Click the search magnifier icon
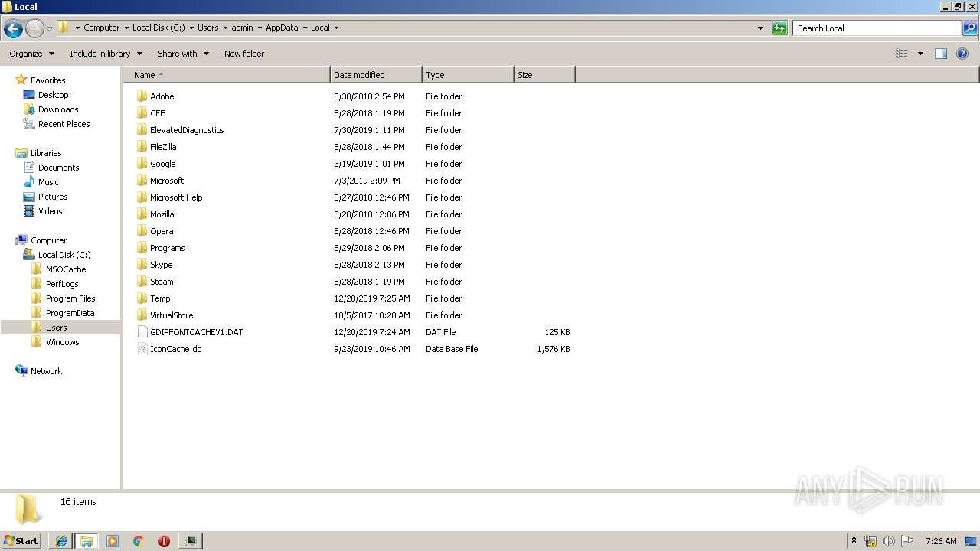Screen dimensions: 980x551 pos(970,28)
